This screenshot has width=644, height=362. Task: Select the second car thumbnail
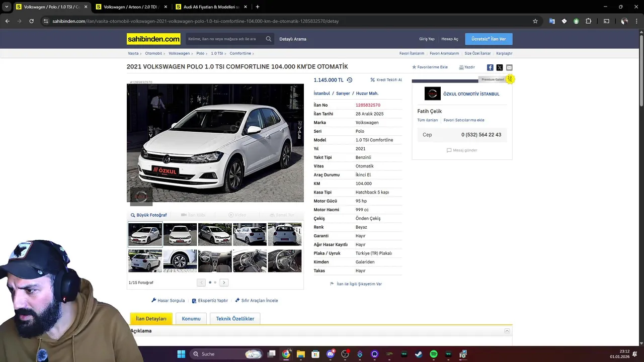coord(180,234)
